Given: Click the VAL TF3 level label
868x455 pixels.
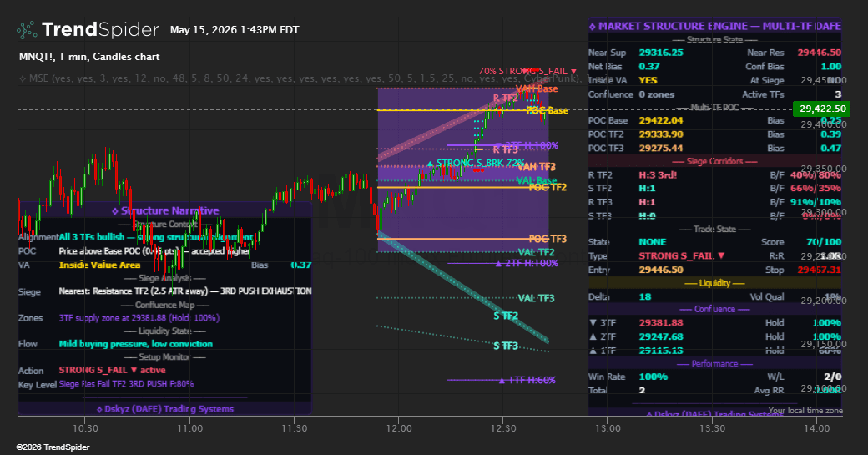Looking at the screenshot, I should [537, 298].
